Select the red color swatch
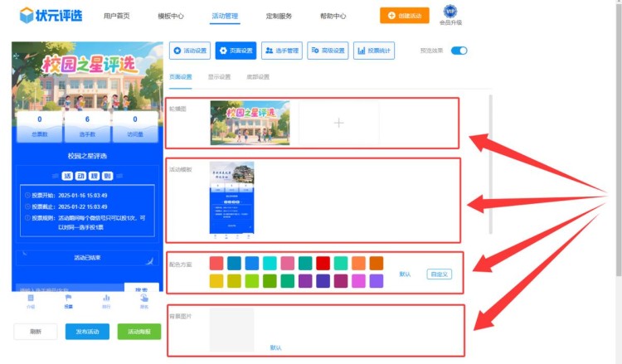 [x=323, y=263]
